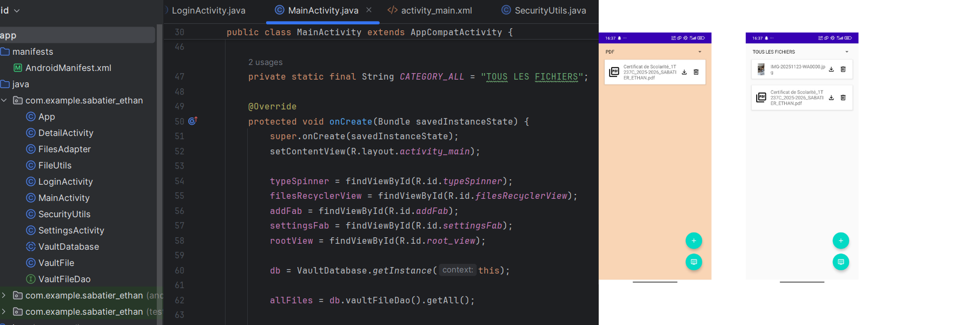Download the PDF in the peach-colored screen

point(684,72)
